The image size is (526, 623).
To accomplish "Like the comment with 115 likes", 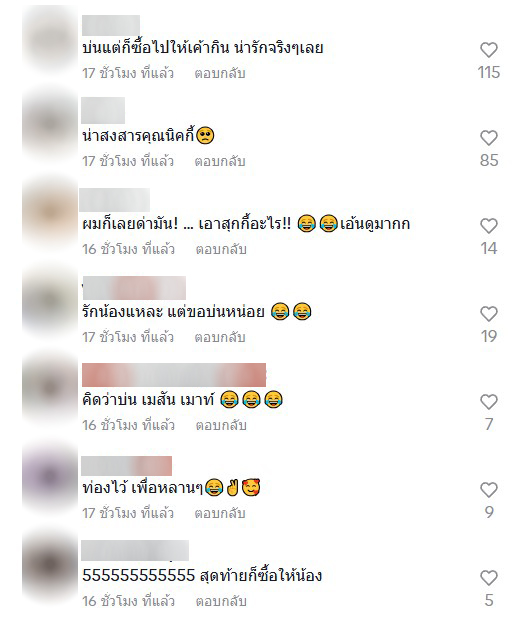I will [489, 50].
